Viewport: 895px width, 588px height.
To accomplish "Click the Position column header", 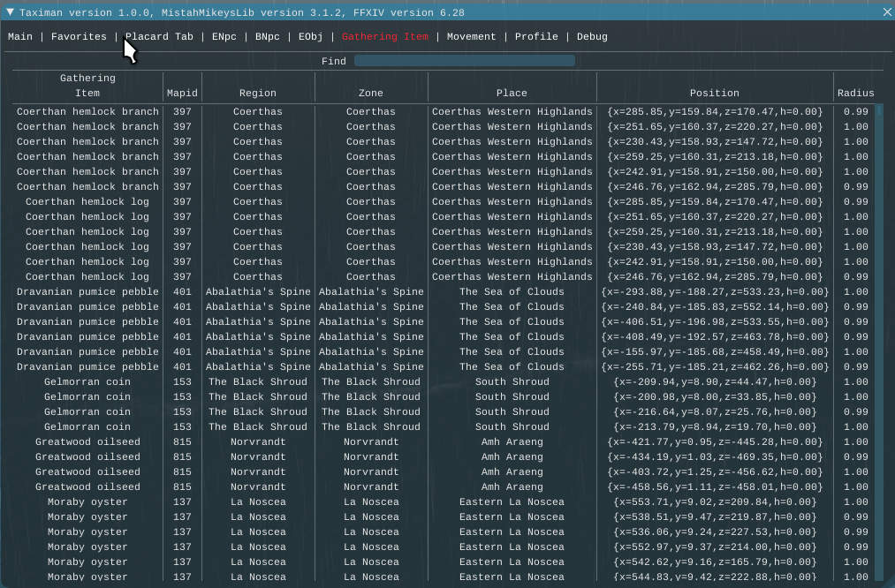I will point(714,93).
